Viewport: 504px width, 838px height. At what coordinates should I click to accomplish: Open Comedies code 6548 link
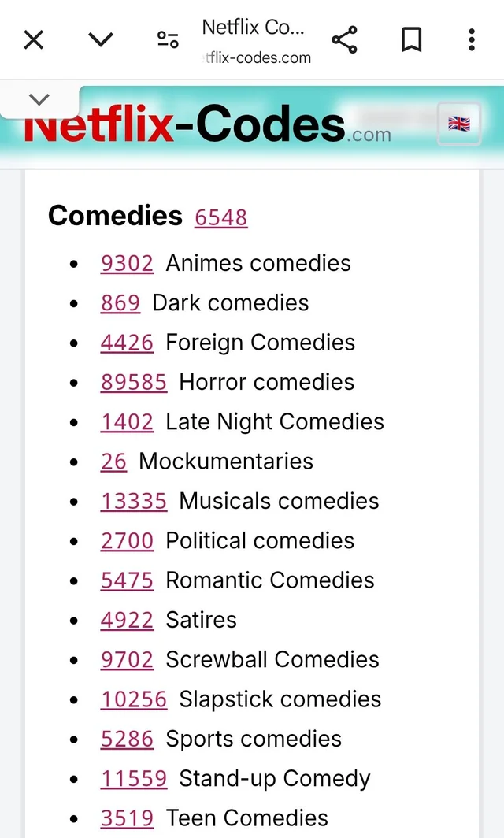click(x=221, y=217)
